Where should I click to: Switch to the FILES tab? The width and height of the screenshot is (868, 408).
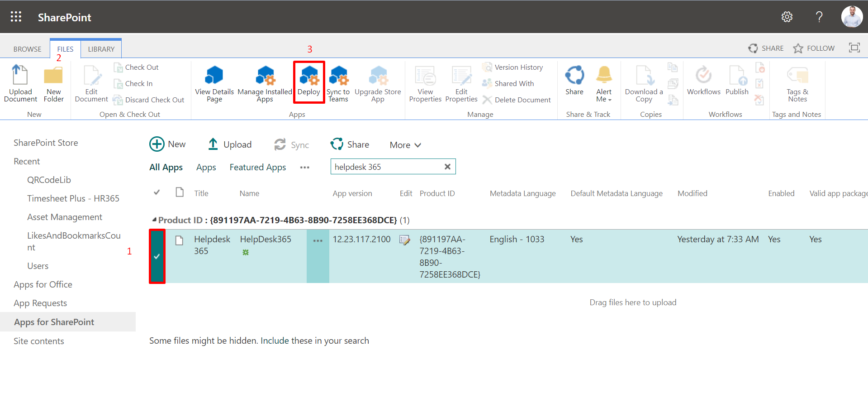(x=65, y=49)
